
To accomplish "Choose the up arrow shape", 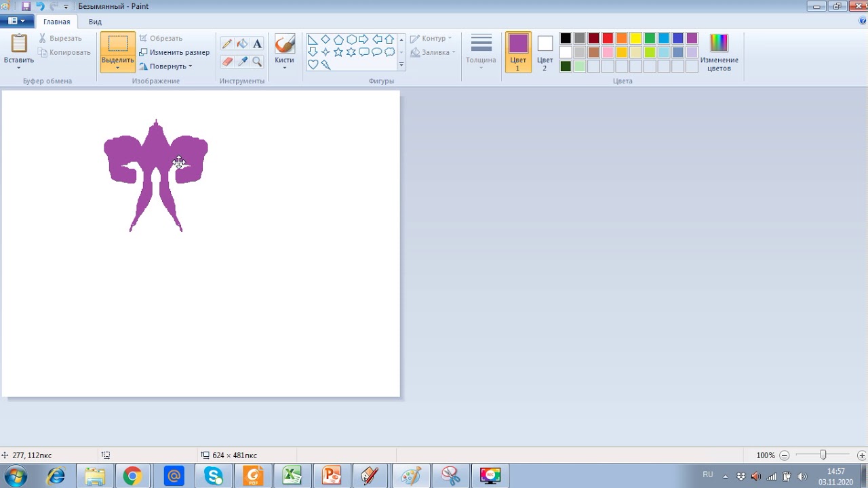I will 390,39.
